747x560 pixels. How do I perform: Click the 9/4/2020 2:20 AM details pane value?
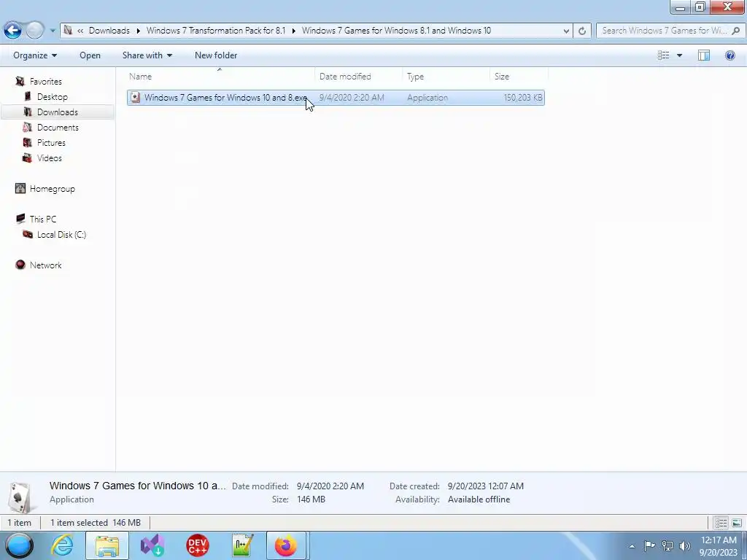tap(330, 486)
